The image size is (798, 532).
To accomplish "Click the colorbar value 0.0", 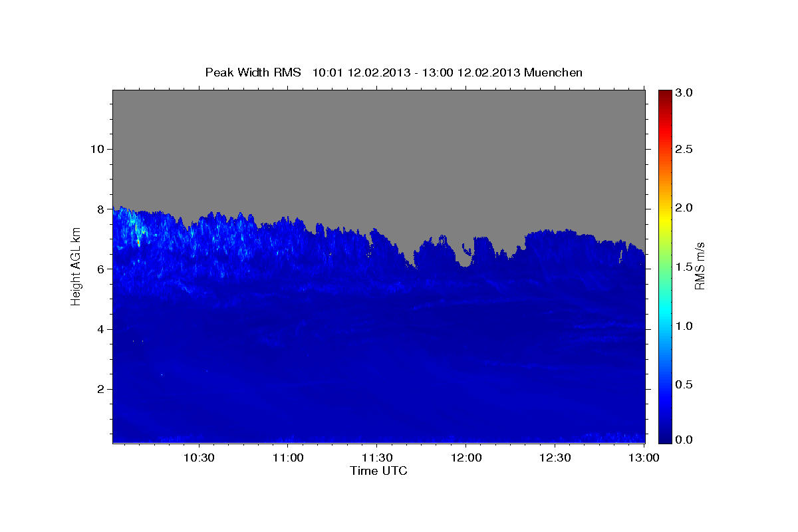I will tap(684, 440).
